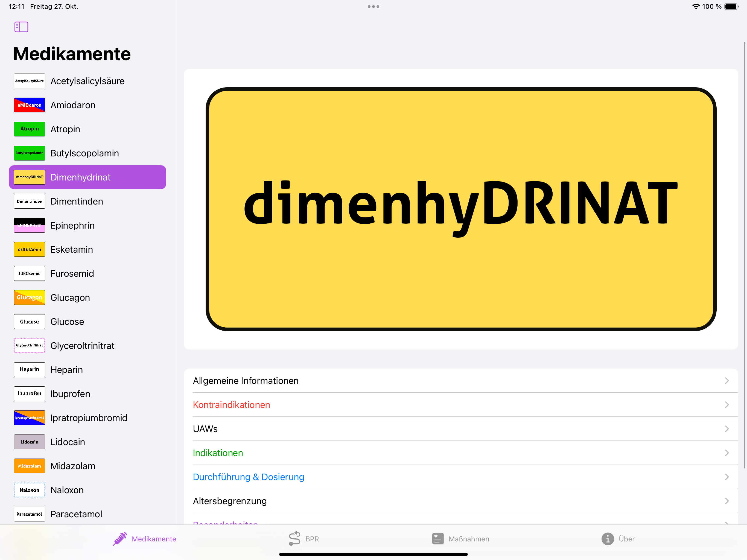Switch to the BPR tab
Viewport: 747px width, 560px height.
pyautogui.click(x=304, y=539)
